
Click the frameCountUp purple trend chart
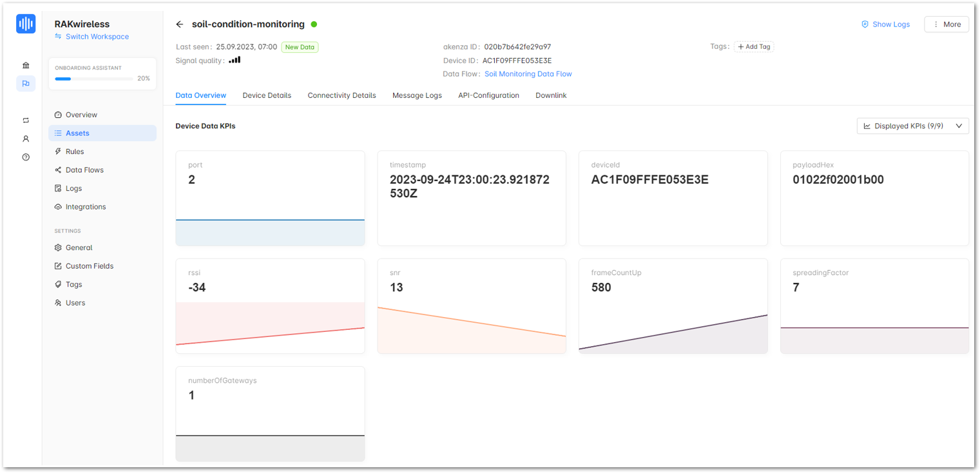pyautogui.click(x=673, y=333)
